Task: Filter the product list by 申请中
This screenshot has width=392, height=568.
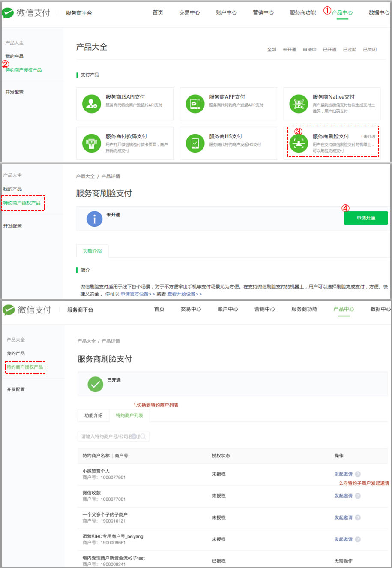Action: click(310, 50)
